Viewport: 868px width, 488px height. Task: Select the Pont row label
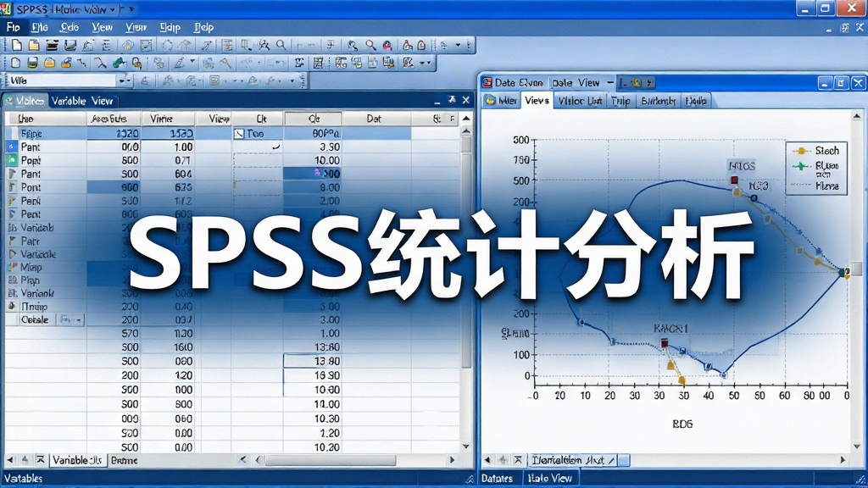tap(31, 187)
